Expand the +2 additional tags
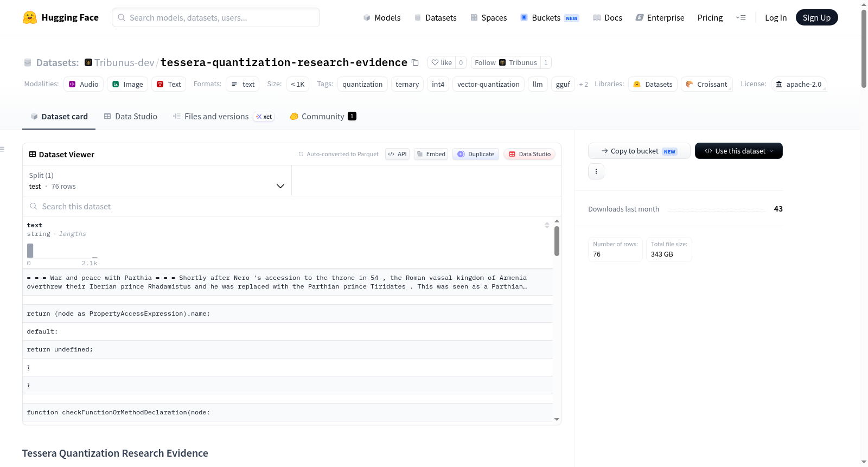Viewport: 868px width, 467px height. 583,84
